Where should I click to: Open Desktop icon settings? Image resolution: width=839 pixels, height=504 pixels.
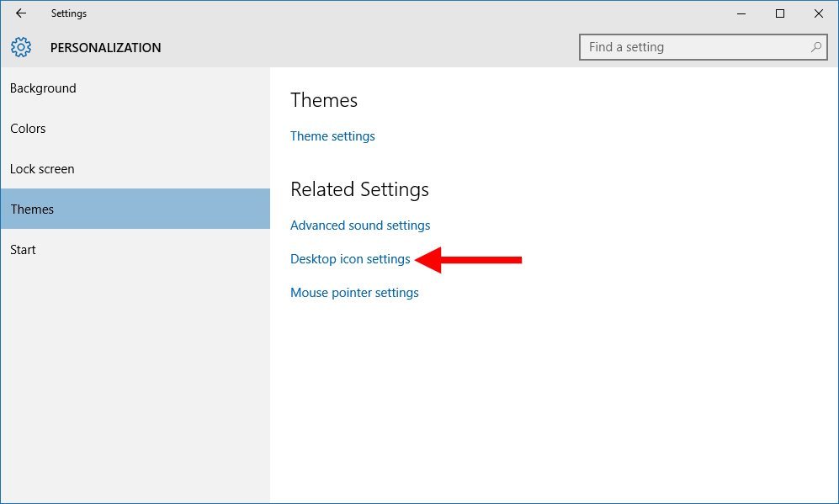pyautogui.click(x=350, y=258)
